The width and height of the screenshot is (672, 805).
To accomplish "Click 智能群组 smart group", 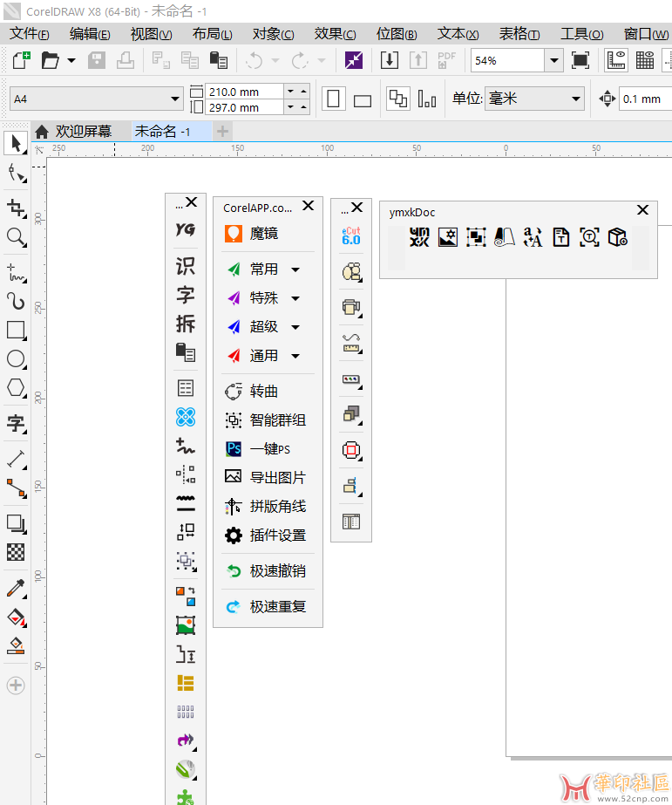I will coord(265,420).
